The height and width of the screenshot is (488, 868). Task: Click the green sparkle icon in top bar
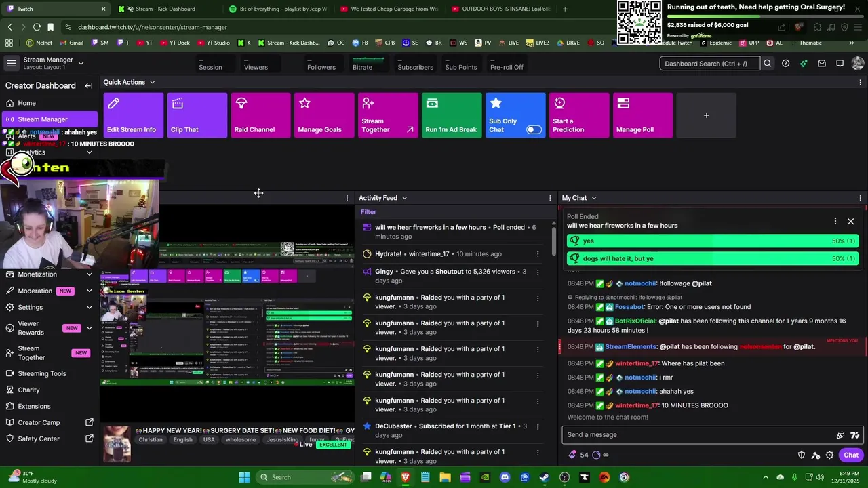pyautogui.click(x=804, y=64)
